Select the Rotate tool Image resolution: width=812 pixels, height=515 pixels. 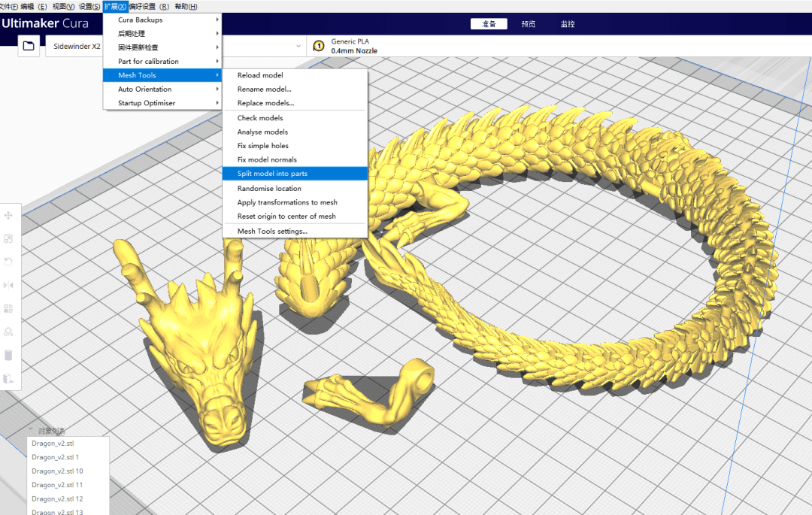[x=9, y=262]
